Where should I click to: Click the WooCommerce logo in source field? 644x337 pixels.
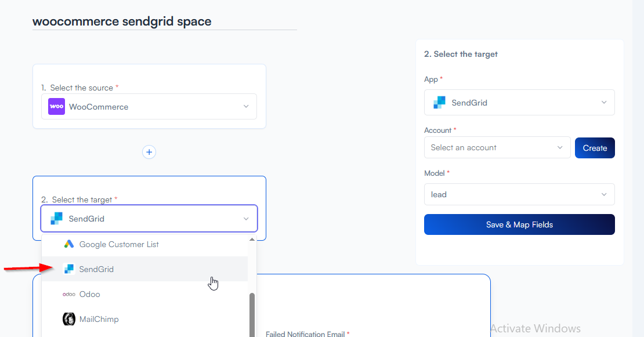[x=56, y=107]
